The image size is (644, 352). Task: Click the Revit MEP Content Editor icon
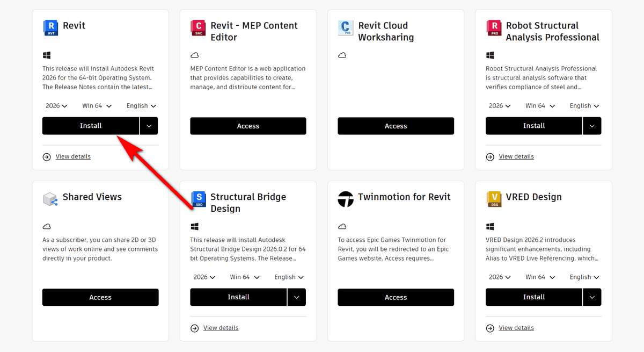(x=199, y=27)
